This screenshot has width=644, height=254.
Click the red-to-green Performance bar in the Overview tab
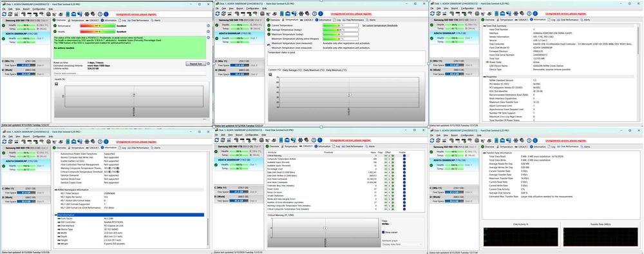pos(97,26)
